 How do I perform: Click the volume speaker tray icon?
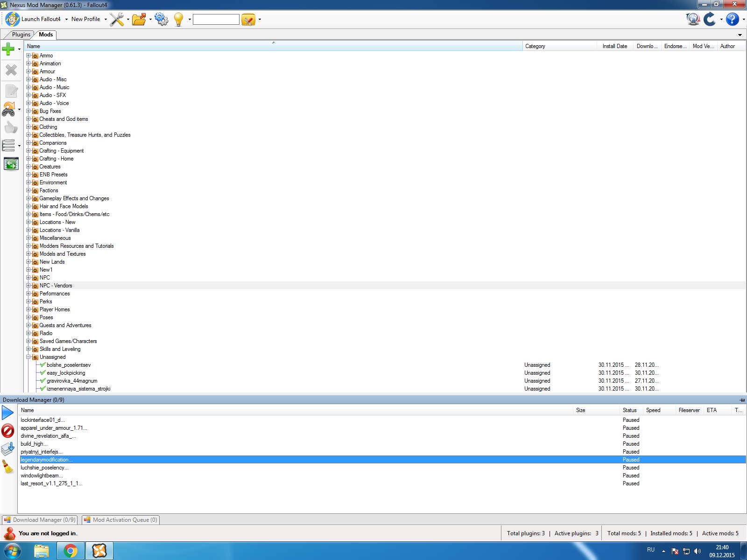[x=698, y=551]
